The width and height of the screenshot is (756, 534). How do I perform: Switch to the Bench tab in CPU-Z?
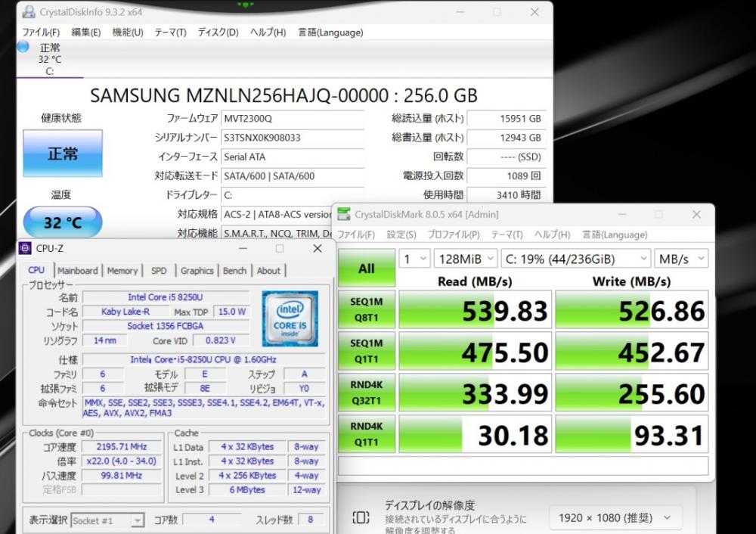coord(235,271)
